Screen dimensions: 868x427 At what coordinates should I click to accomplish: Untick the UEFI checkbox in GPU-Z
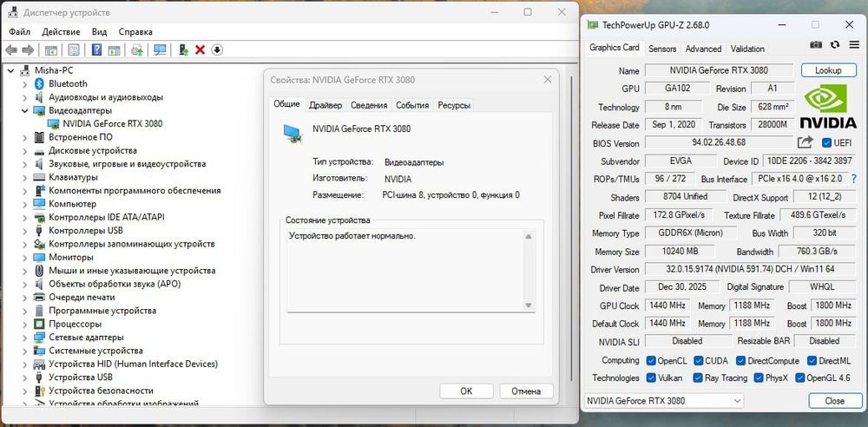(x=827, y=143)
